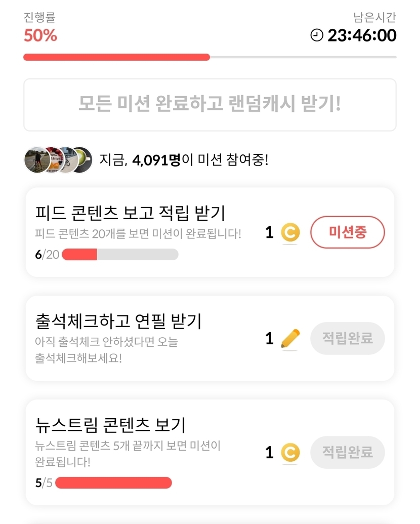Open the 피드 콘텐츠 보고 적립 받기 mission title
The height and width of the screenshot is (524, 420).
point(131,214)
